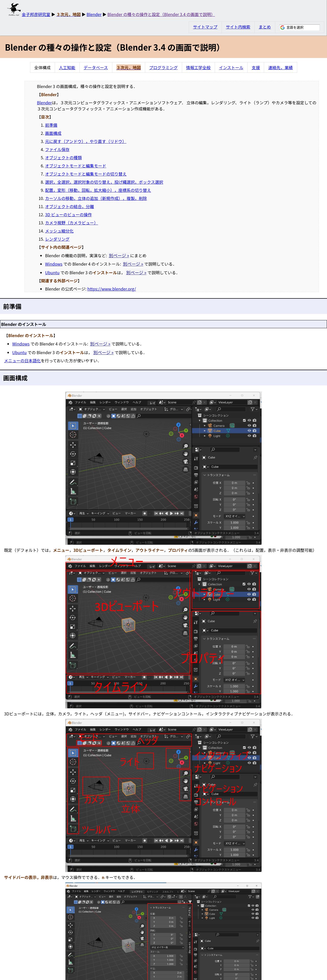In the top Blender screenshot, click the zoom magnifier icon

click(x=185, y=446)
